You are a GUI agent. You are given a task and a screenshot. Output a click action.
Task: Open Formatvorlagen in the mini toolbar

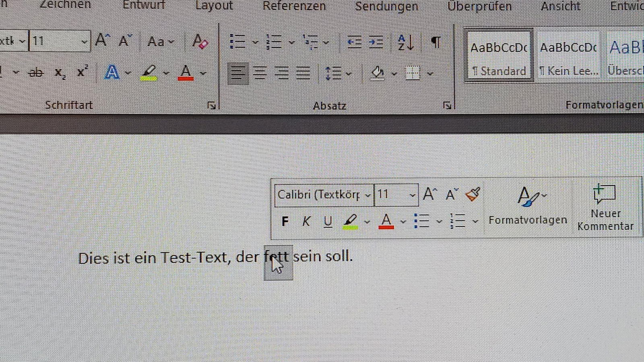point(528,206)
